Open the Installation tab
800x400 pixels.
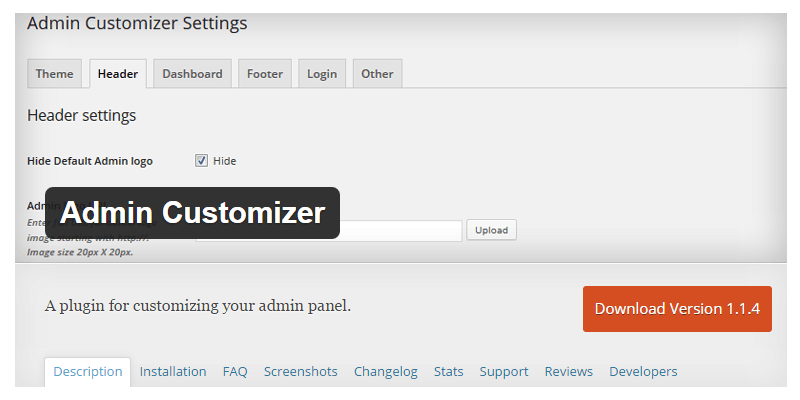(x=173, y=371)
